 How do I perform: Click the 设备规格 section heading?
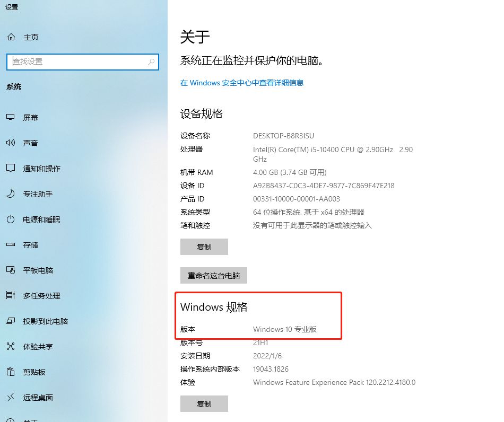point(201,113)
